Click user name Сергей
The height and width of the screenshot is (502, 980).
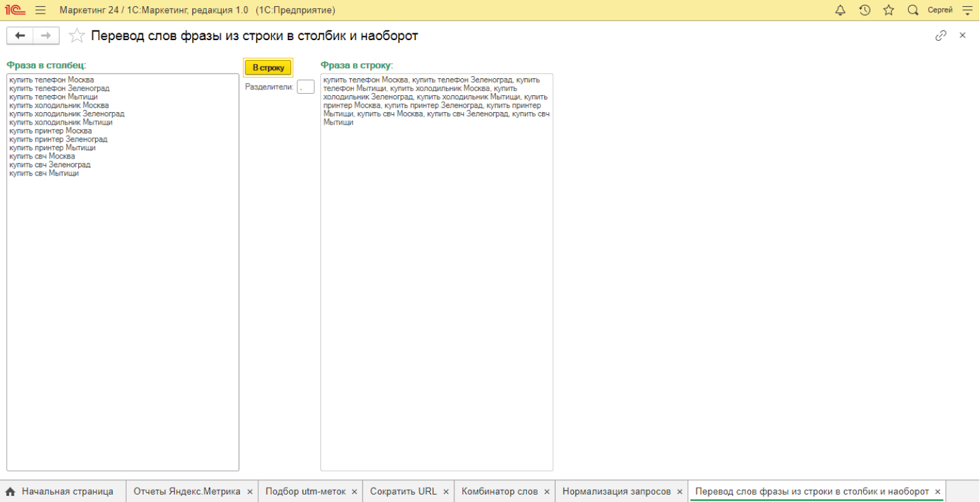(x=940, y=10)
